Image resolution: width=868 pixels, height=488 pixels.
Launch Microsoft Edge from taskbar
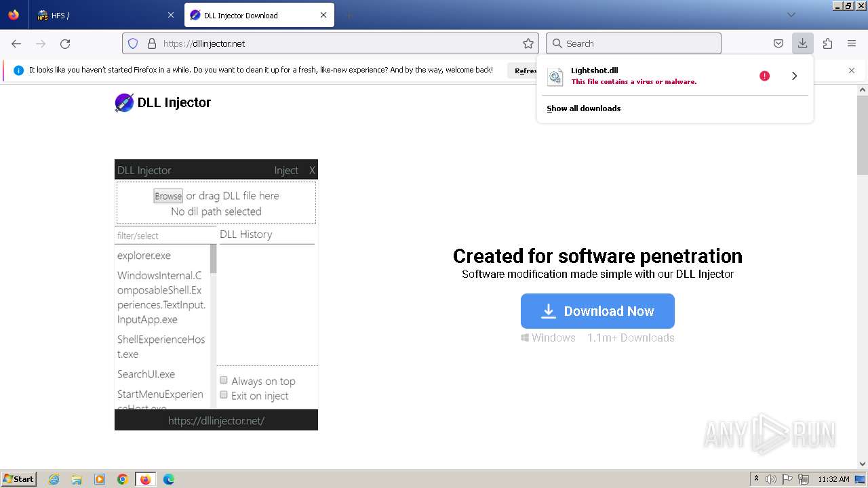click(x=169, y=479)
